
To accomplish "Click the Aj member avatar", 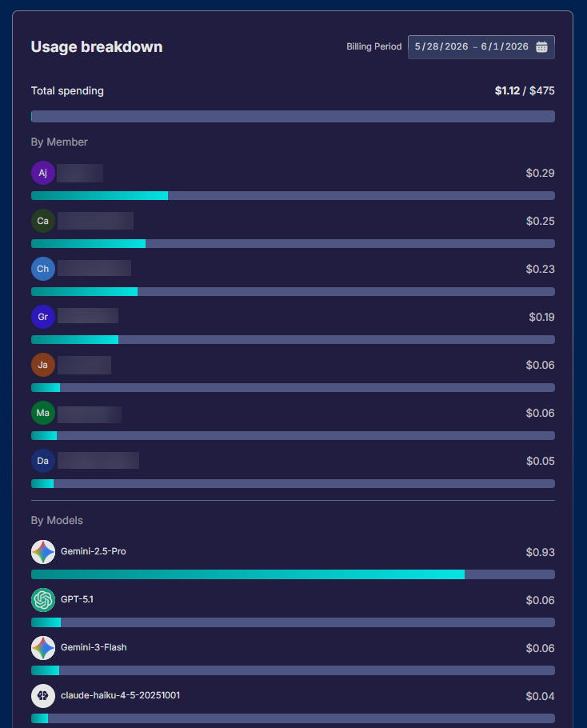I will pos(43,173).
